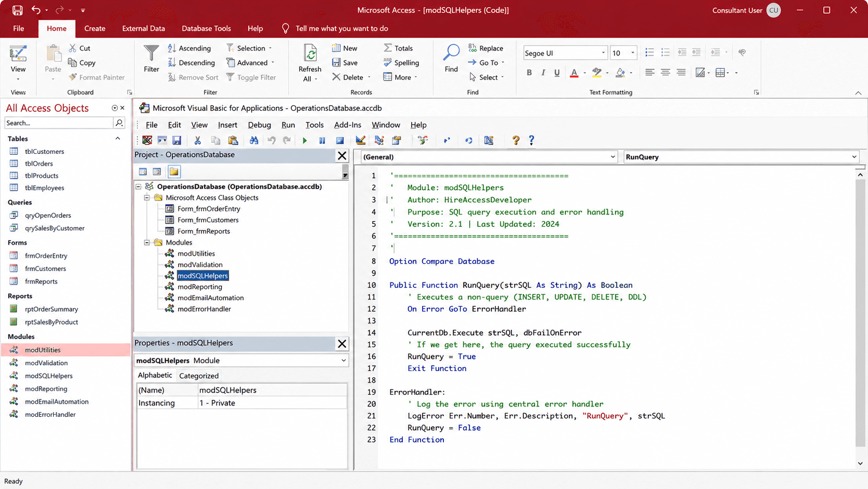This screenshot has height=489, width=868.
Task: Click Descending sort button
Action: coord(192,63)
